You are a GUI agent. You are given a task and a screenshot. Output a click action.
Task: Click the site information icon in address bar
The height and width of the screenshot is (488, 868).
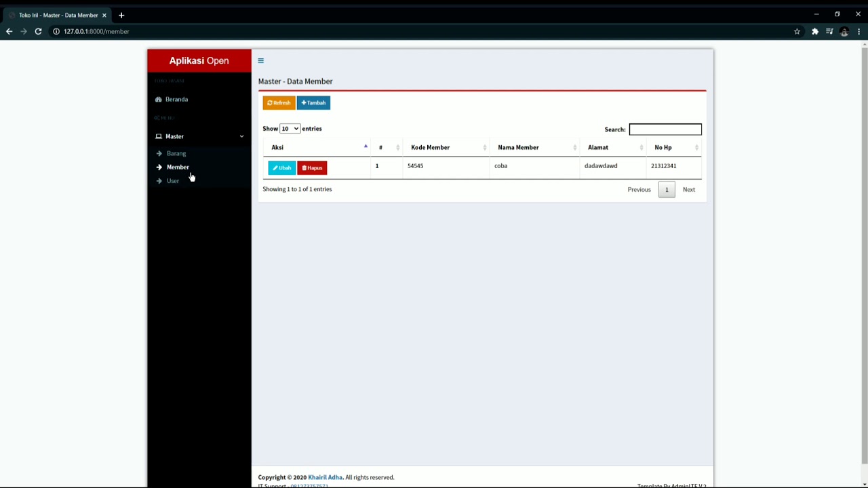tap(56, 31)
